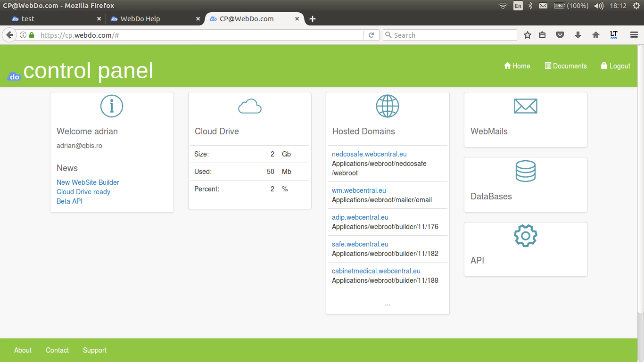The height and width of the screenshot is (362, 644).
Task: Open the Cloud Drive ready news link
Action: coord(83,192)
